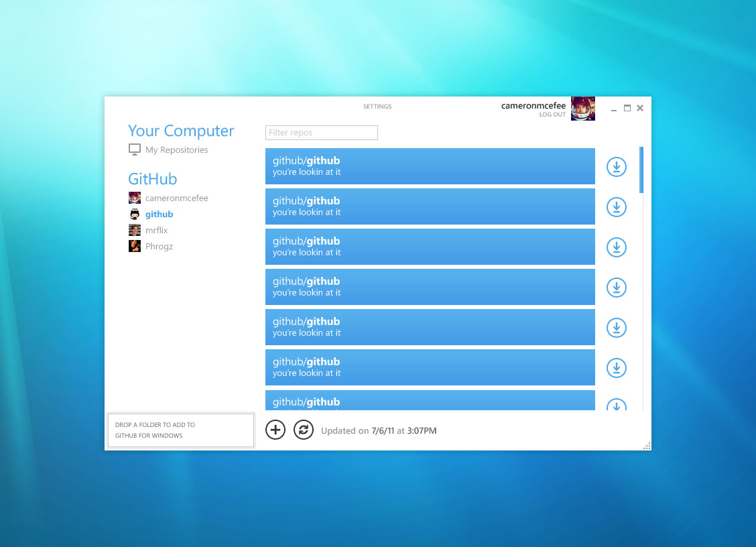The image size is (756, 547).
Task: Click the download icon on the third repo row
Action: point(616,247)
